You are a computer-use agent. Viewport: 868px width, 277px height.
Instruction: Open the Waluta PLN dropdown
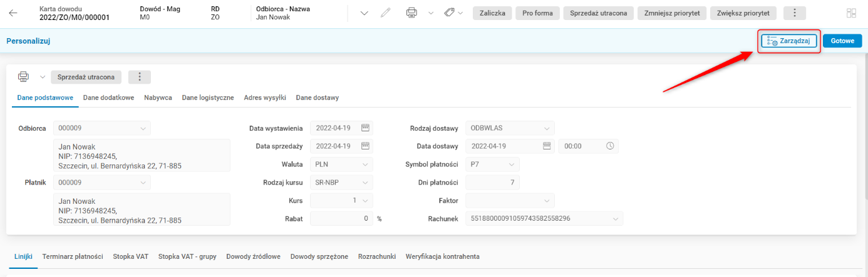(366, 164)
